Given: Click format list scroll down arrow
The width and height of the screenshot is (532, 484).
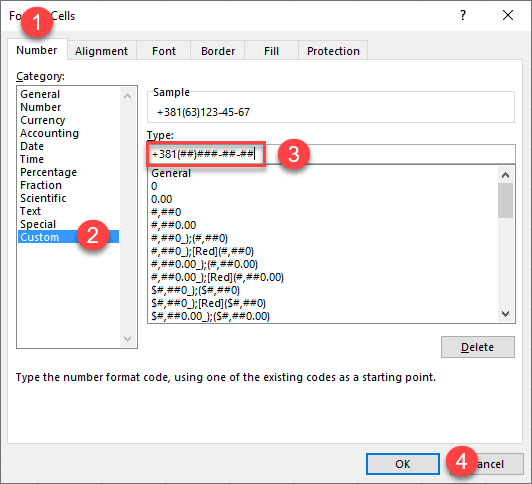Looking at the screenshot, I should coord(506,314).
